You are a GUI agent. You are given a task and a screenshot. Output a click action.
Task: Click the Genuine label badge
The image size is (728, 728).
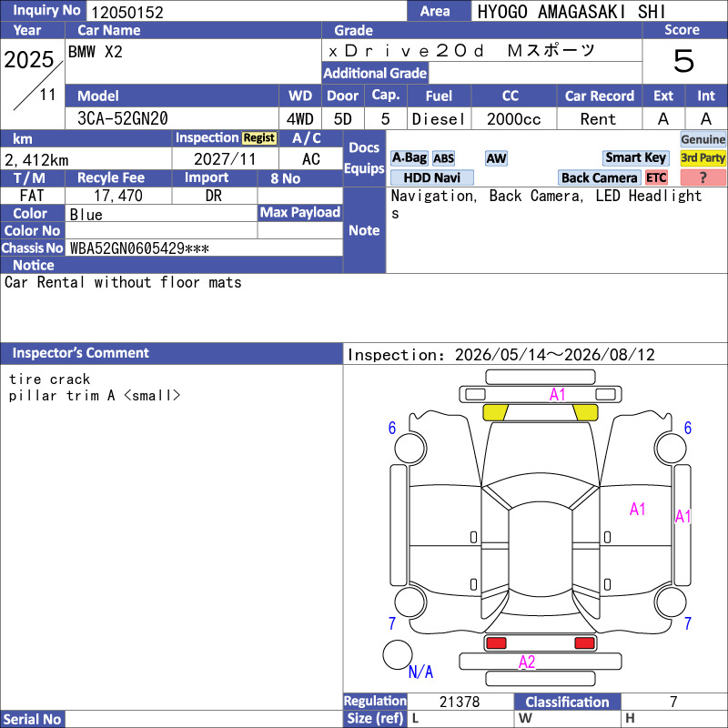pyautogui.click(x=703, y=139)
